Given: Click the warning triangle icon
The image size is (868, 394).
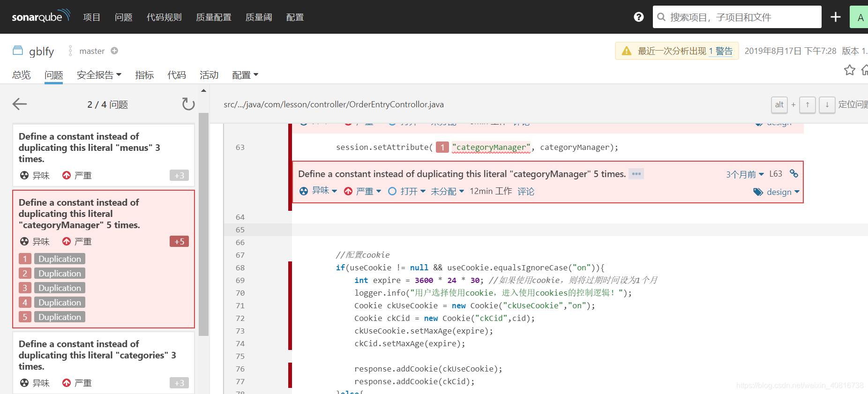Looking at the screenshot, I should [x=626, y=51].
